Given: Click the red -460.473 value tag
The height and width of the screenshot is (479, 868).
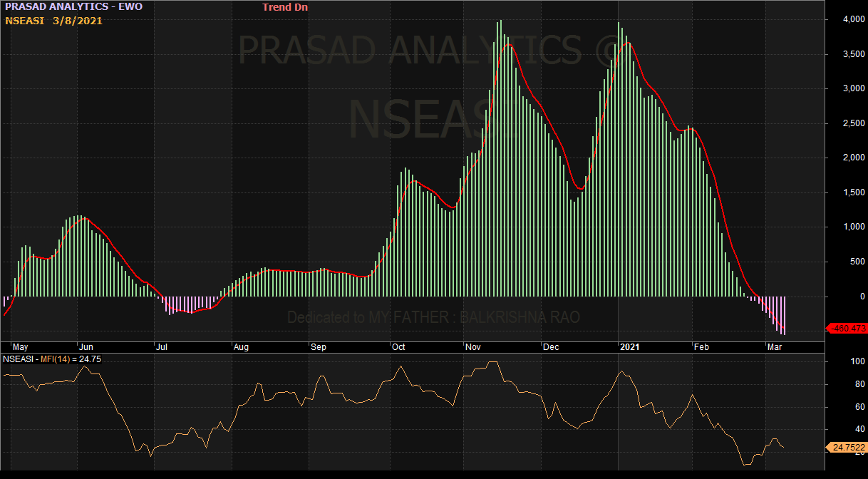Looking at the screenshot, I should 847,329.
